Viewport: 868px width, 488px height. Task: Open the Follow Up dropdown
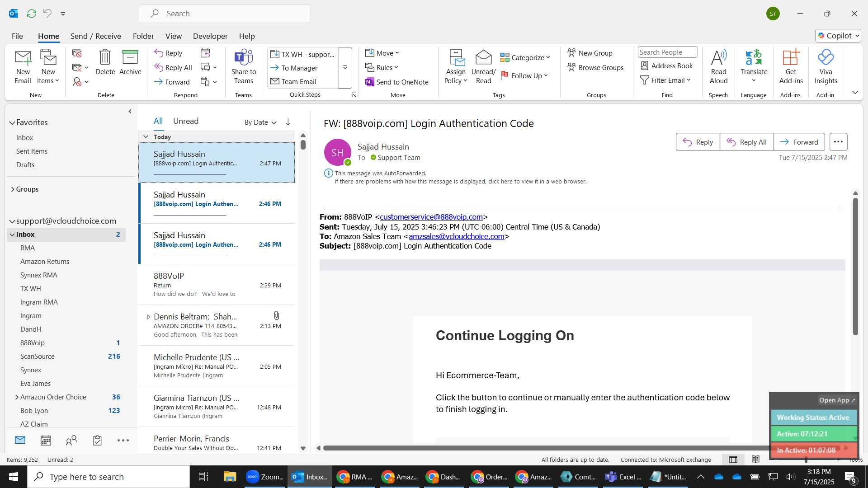[524, 75]
